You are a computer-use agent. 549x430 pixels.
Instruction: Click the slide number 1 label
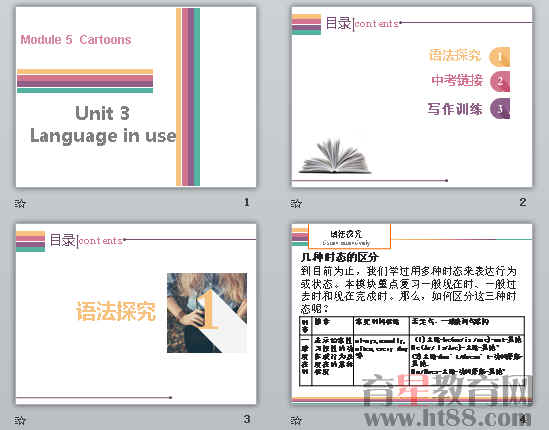pos(246,202)
